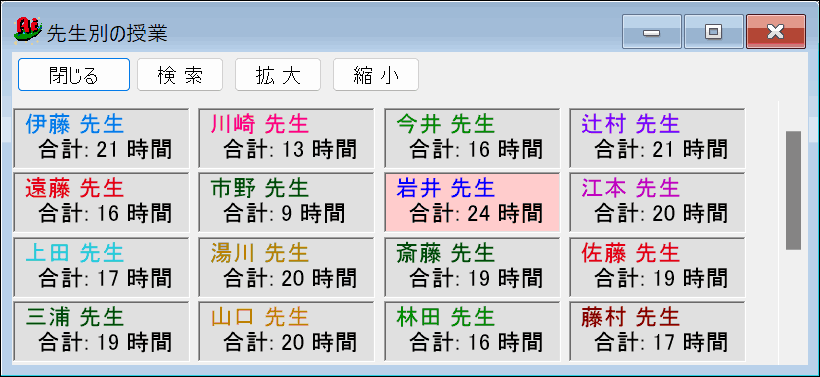Click the vertical scrollbar thumb
This screenshot has width=820, height=377.
(x=793, y=190)
